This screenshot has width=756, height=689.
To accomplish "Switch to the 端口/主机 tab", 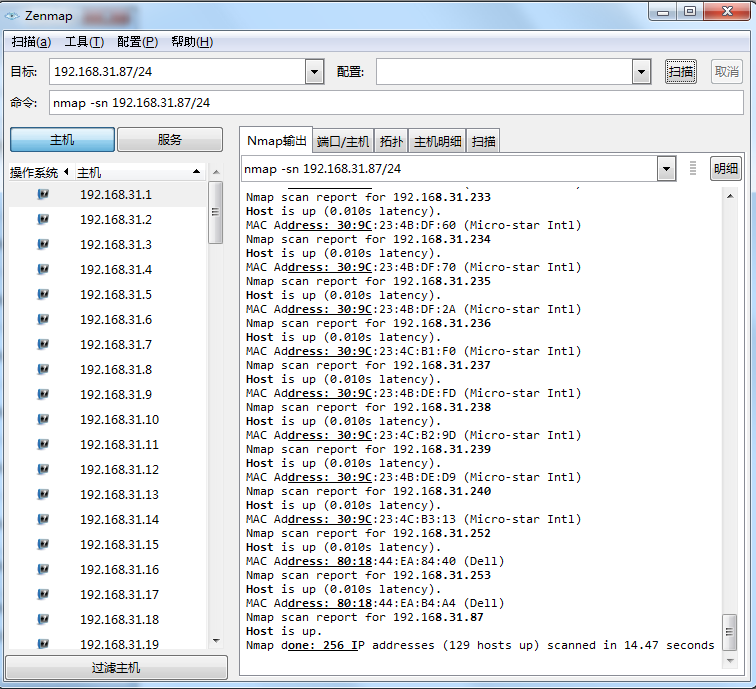I will [x=343, y=141].
